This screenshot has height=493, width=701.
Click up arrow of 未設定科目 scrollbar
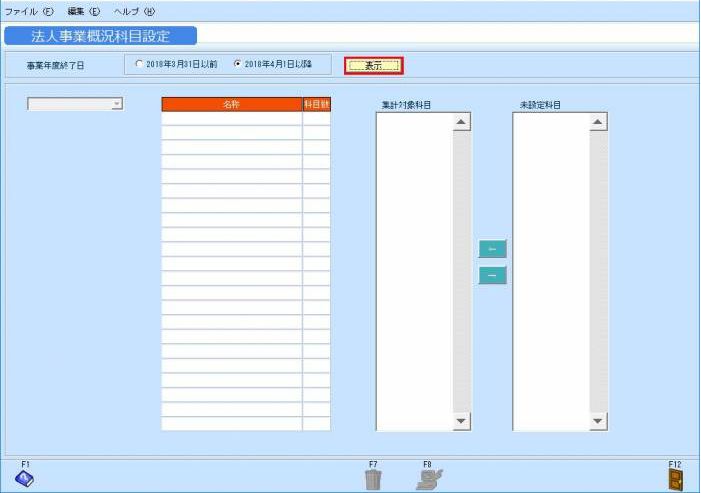point(598,122)
